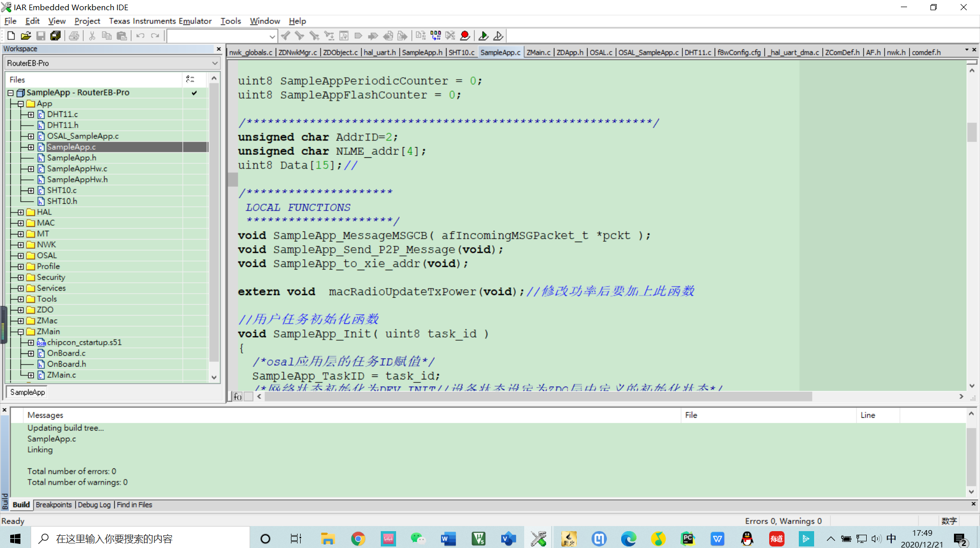Switch to the Breakpoints tab
980x548 pixels.
coord(54,505)
